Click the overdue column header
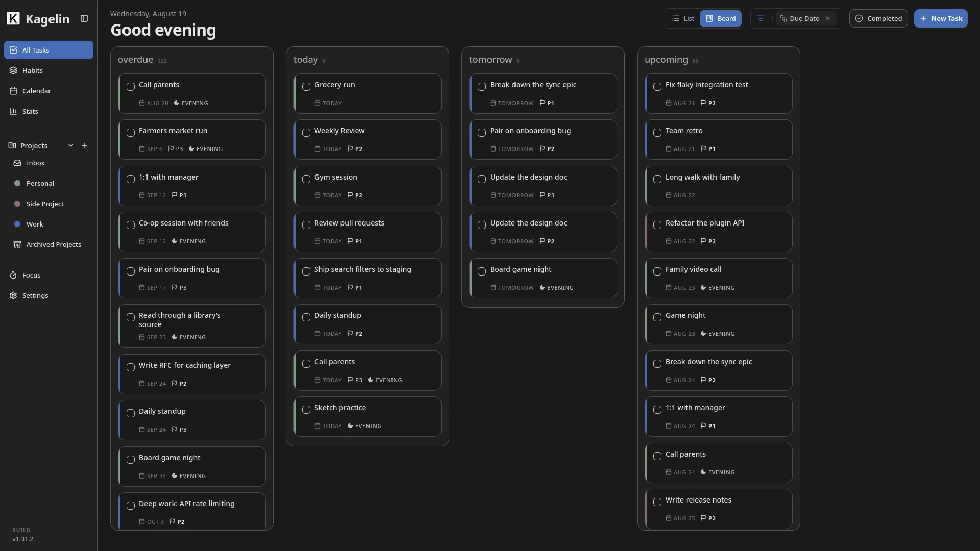 (135, 60)
